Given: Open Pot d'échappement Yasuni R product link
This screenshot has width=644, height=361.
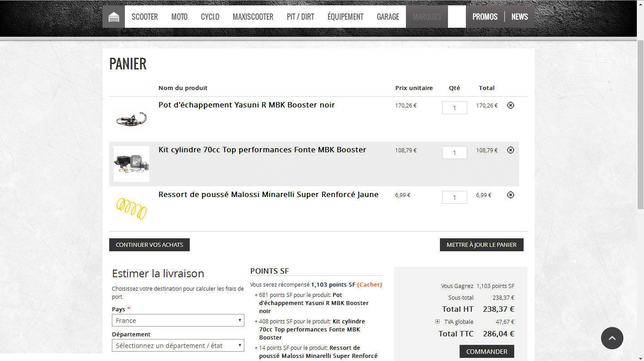Looking at the screenshot, I should pyautogui.click(x=247, y=105).
